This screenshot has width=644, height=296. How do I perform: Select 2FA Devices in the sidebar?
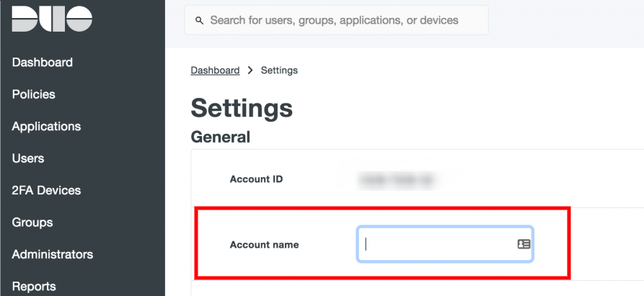tap(46, 191)
